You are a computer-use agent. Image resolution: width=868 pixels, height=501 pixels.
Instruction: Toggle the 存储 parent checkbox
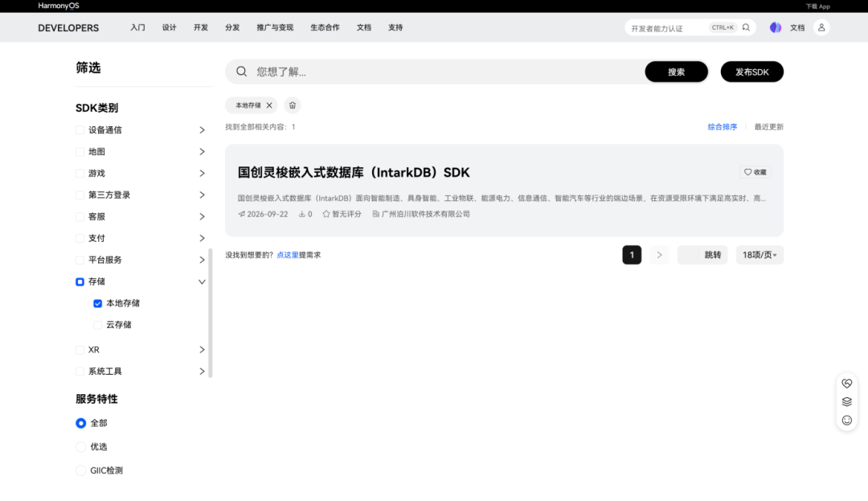pos(80,281)
